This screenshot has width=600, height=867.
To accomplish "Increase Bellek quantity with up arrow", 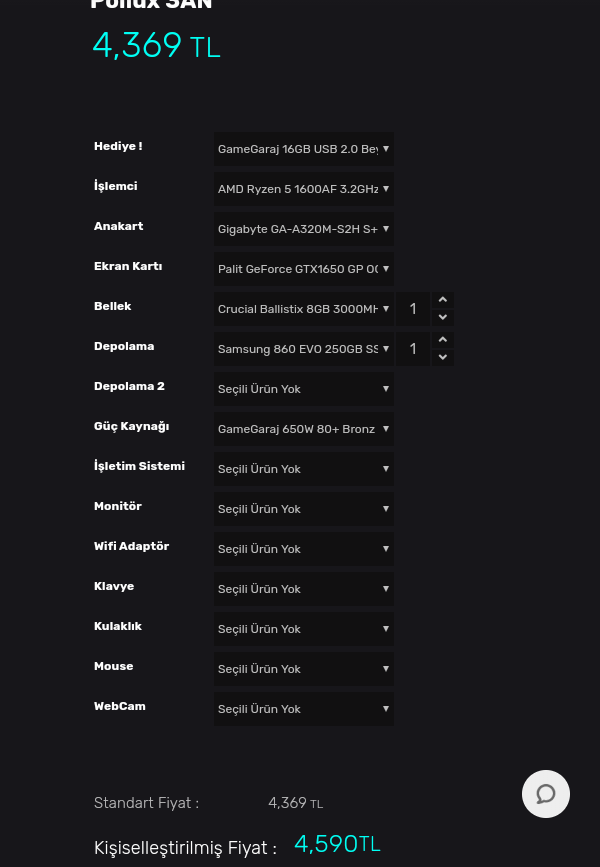I will pyautogui.click(x=443, y=300).
